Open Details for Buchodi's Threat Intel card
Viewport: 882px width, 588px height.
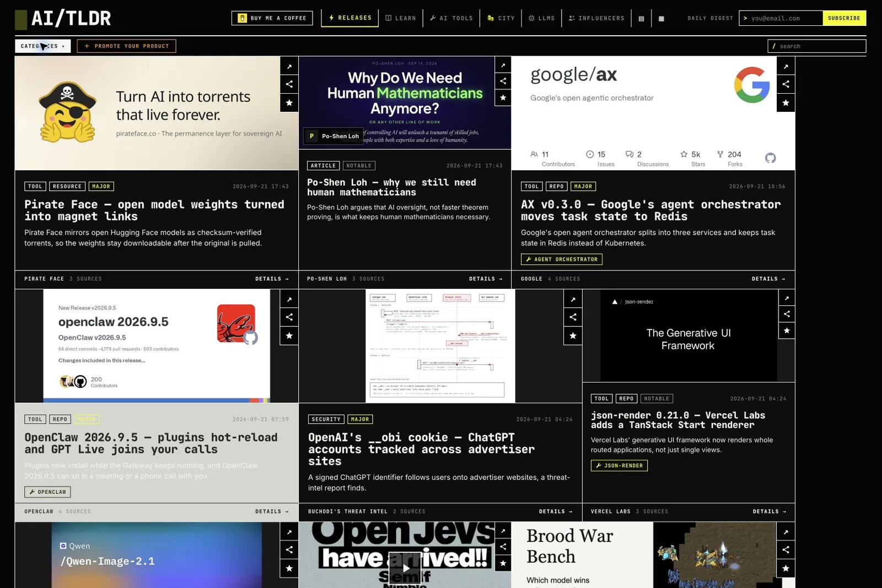pos(556,511)
